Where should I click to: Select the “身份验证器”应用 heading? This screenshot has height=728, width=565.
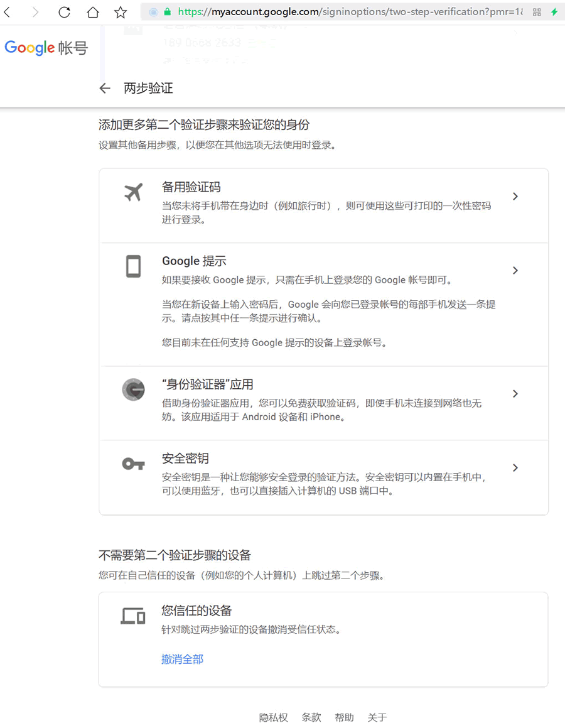tap(207, 384)
